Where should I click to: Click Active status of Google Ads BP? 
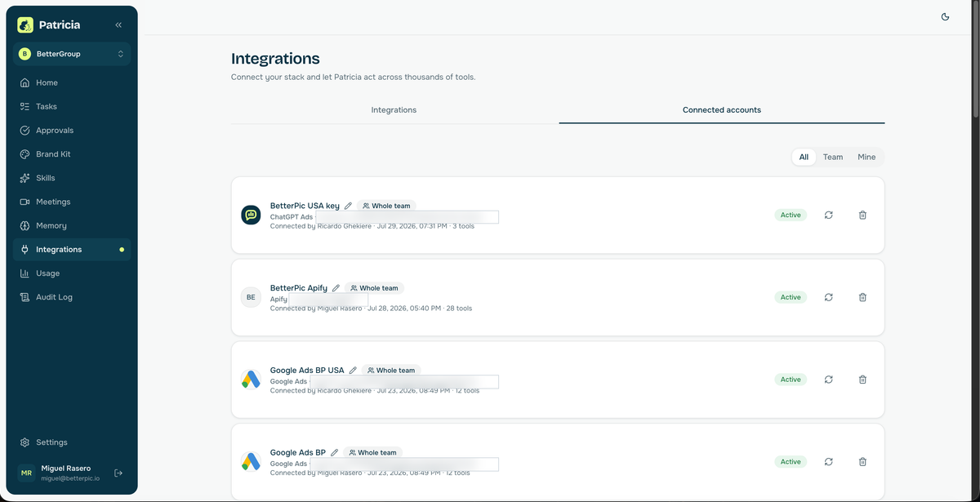click(x=791, y=462)
